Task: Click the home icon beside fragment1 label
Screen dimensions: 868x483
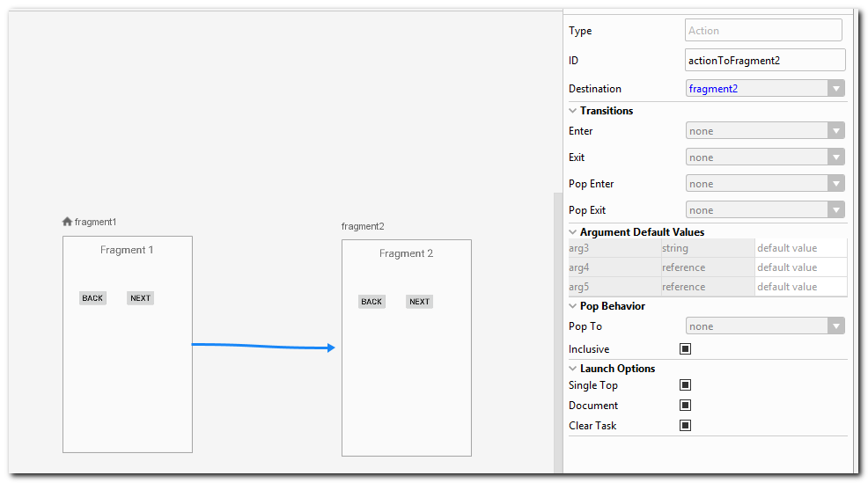Action: (68, 222)
